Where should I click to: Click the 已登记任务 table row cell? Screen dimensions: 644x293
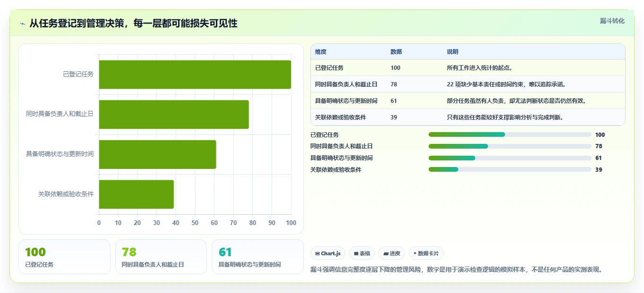349,67
